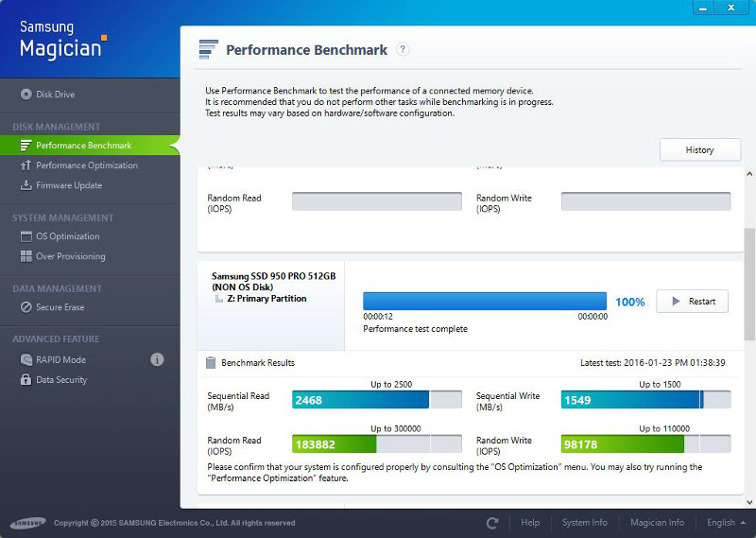756x538 pixels.
Task: Click the Performance Benchmark header bars icon
Action: (x=208, y=49)
